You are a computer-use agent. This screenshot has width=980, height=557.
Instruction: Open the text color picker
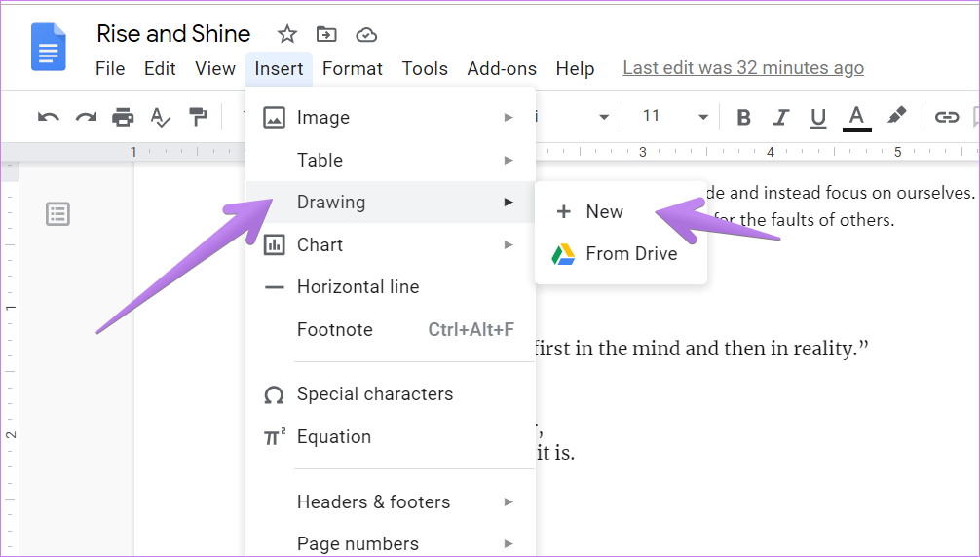(x=856, y=118)
